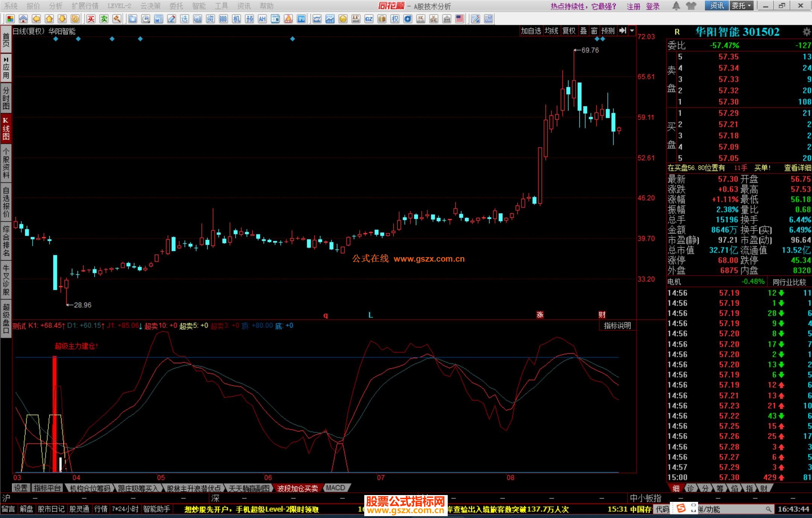Expand the 查看详细 order detail link
The height and width of the screenshot is (518, 812).
point(797,168)
